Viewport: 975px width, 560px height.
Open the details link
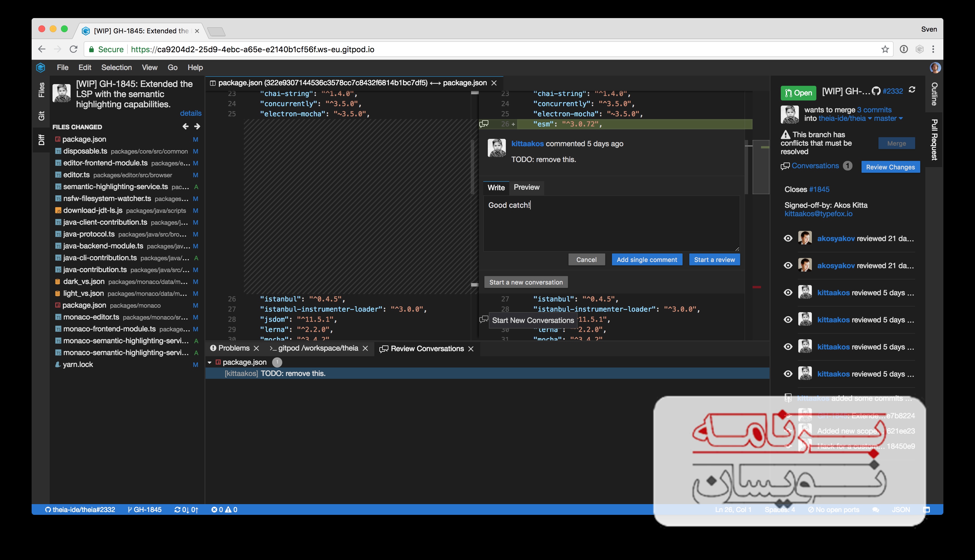(x=191, y=113)
